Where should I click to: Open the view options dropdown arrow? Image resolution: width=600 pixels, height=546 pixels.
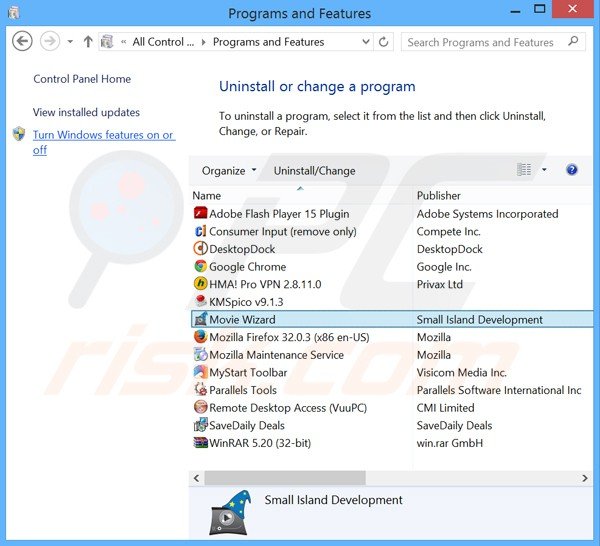pos(544,170)
